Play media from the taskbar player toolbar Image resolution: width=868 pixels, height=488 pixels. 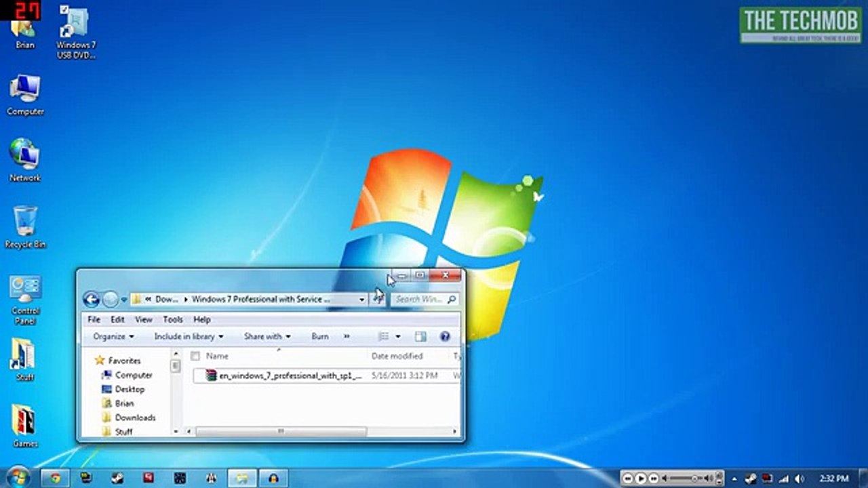tap(640, 479)
